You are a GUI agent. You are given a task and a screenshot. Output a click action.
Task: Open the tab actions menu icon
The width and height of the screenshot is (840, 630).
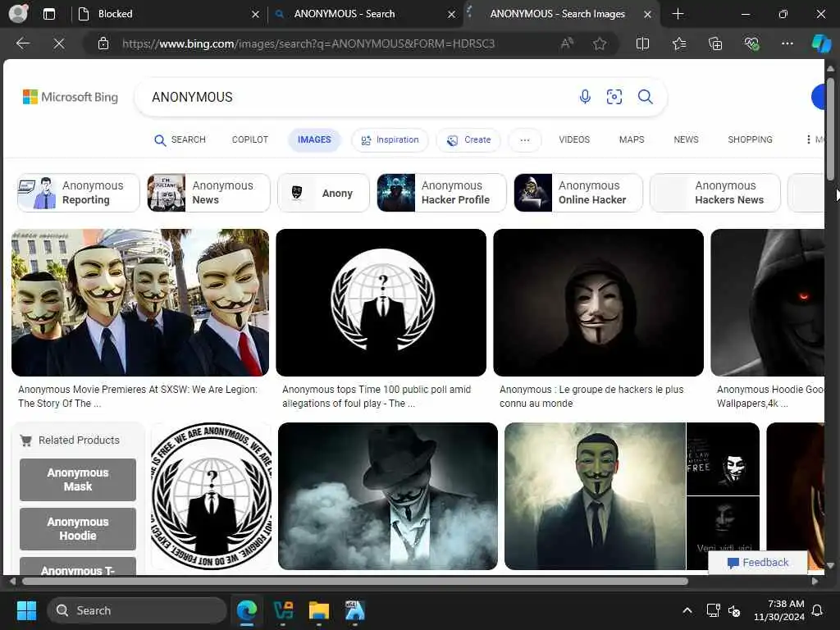[48, 14]
